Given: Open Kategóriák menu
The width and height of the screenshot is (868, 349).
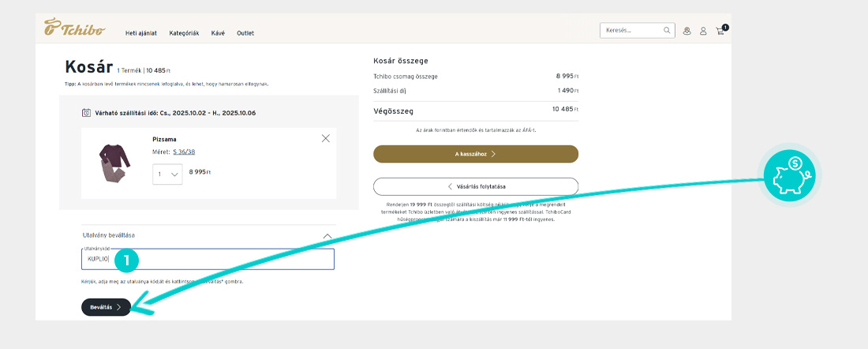Looking at the screenshot, I should 184,33.
